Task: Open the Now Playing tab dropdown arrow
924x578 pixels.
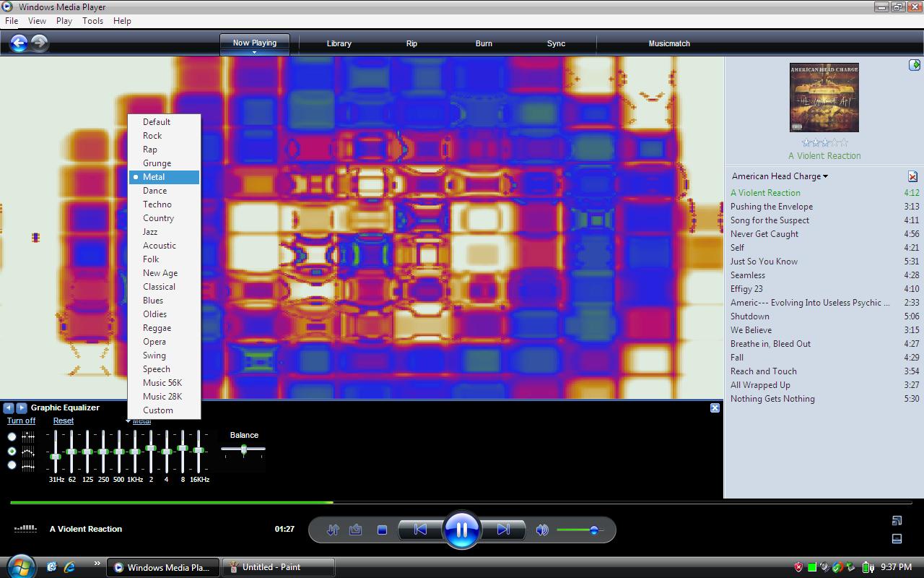Action: pyautogui.click(x=254, y=52)
